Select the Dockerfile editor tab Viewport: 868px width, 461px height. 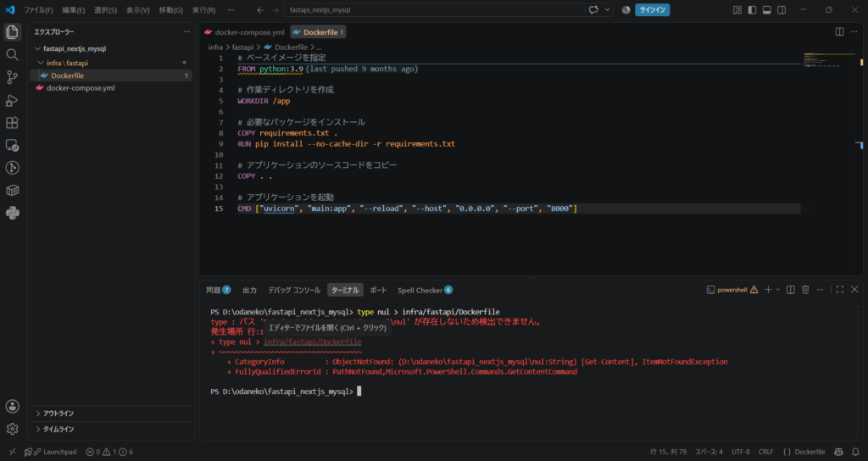319,32
